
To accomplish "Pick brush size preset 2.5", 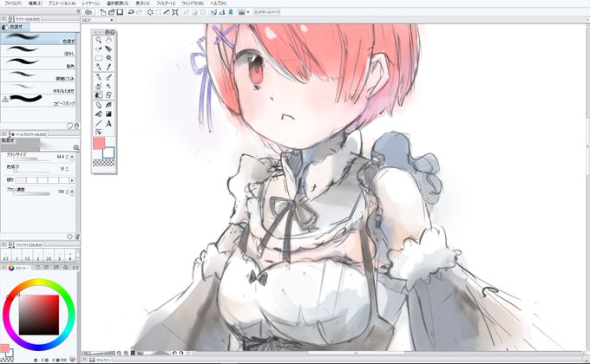I will click(x=49, y=256).
